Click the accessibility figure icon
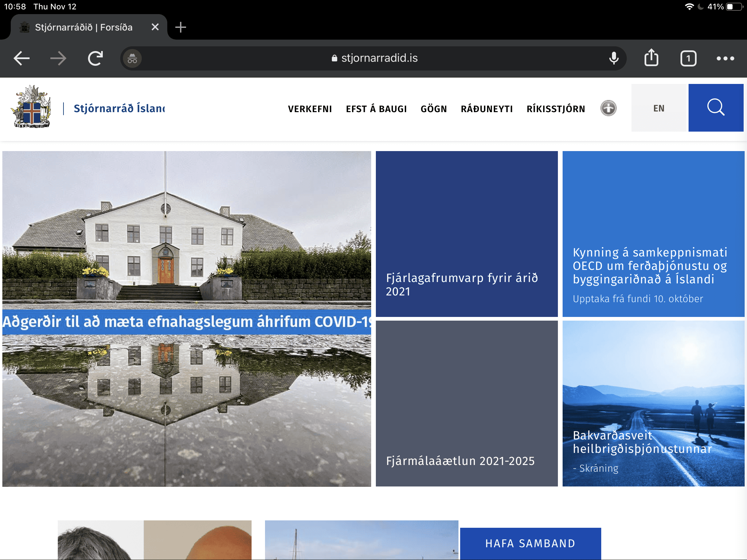Viewport: 747px width, 560px height. coord(608,108)
